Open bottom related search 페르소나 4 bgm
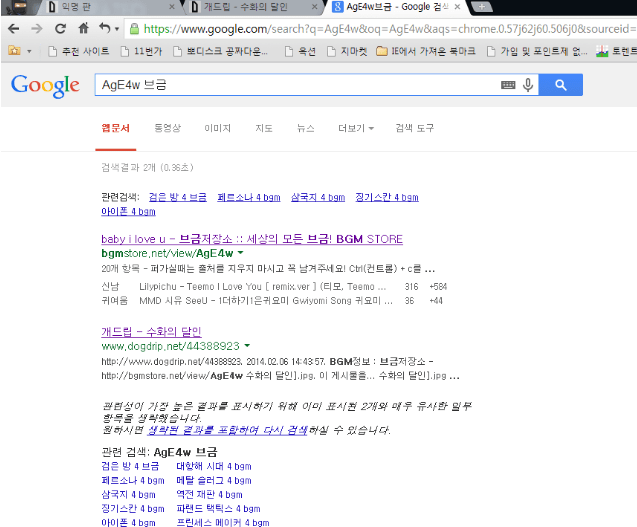This screenshot has width=637, height=527. (x=133, y=481)
